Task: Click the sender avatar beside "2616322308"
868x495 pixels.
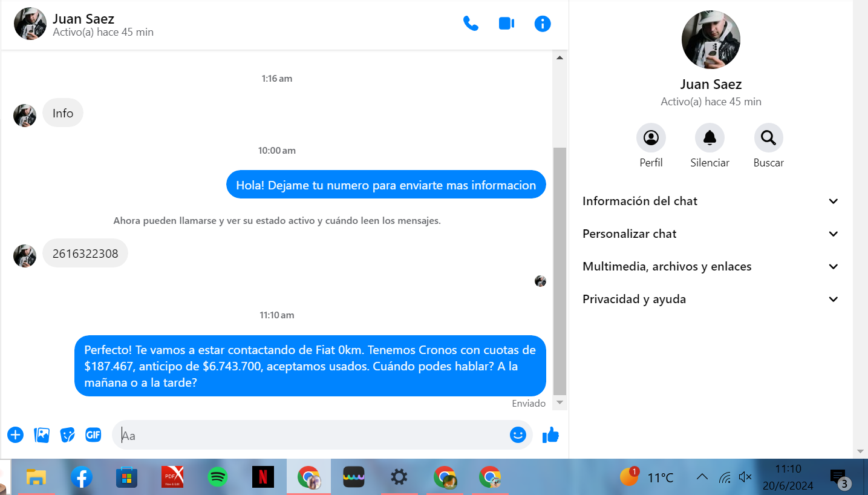Action: point(25,256)
